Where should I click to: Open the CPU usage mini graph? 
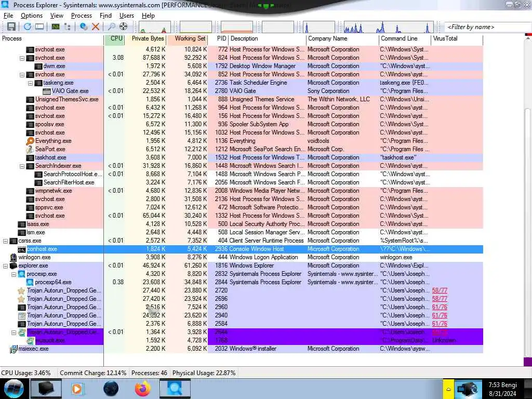tap(155, 27)
